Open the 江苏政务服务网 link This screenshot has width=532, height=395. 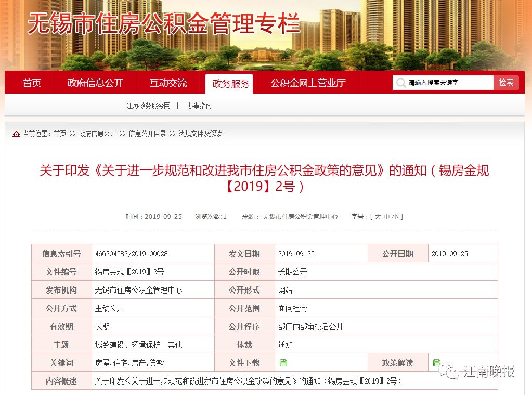148,106
